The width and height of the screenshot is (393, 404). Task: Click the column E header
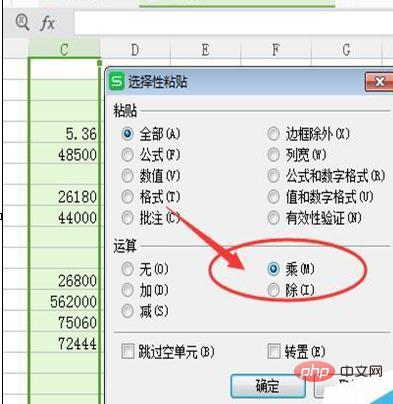205,49
